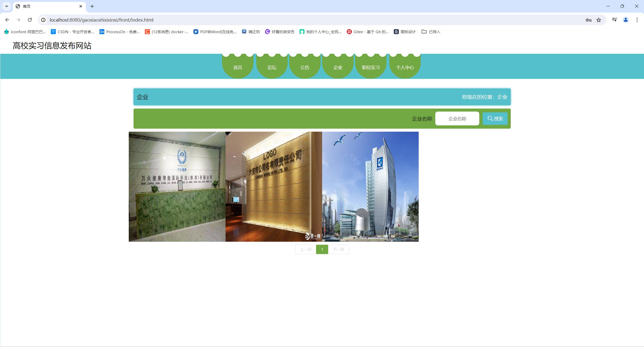Open the new tab plus button
This screenshot has height=347, width=644.
pos(92,6)
